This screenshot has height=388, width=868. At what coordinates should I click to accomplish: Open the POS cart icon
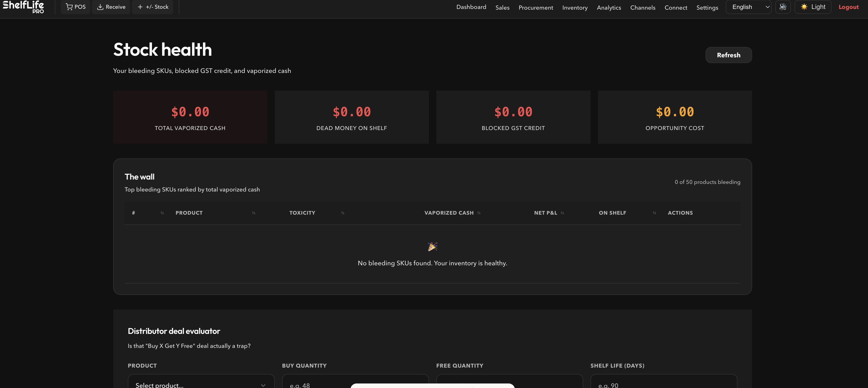click(x=69, y=6)
